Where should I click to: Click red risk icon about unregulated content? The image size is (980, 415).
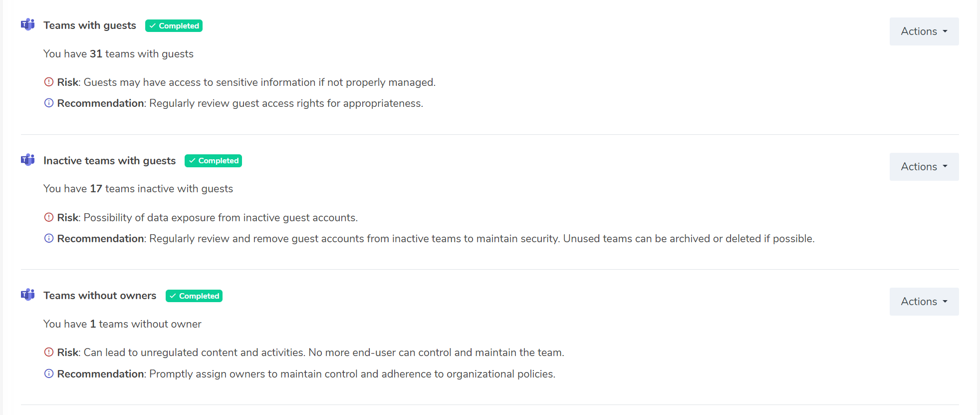pyautogui.click(x=49, y=352)
